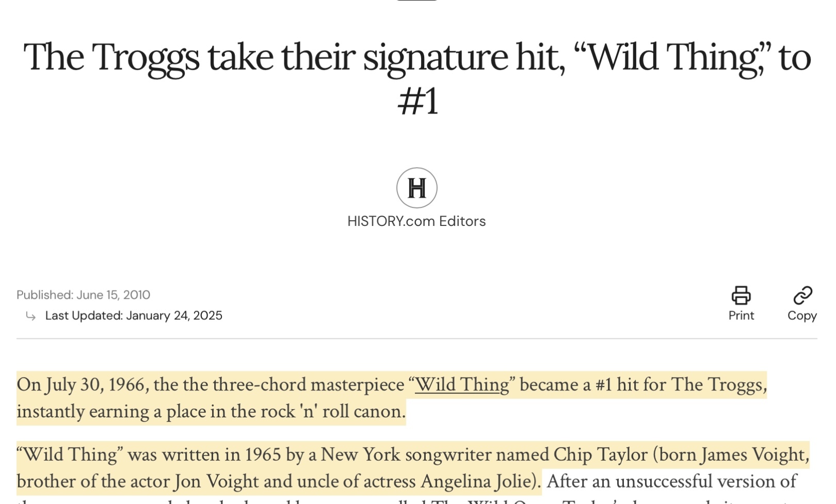Click the word "signature" in the headline
836x504 pixels.
tap(436, 57)
